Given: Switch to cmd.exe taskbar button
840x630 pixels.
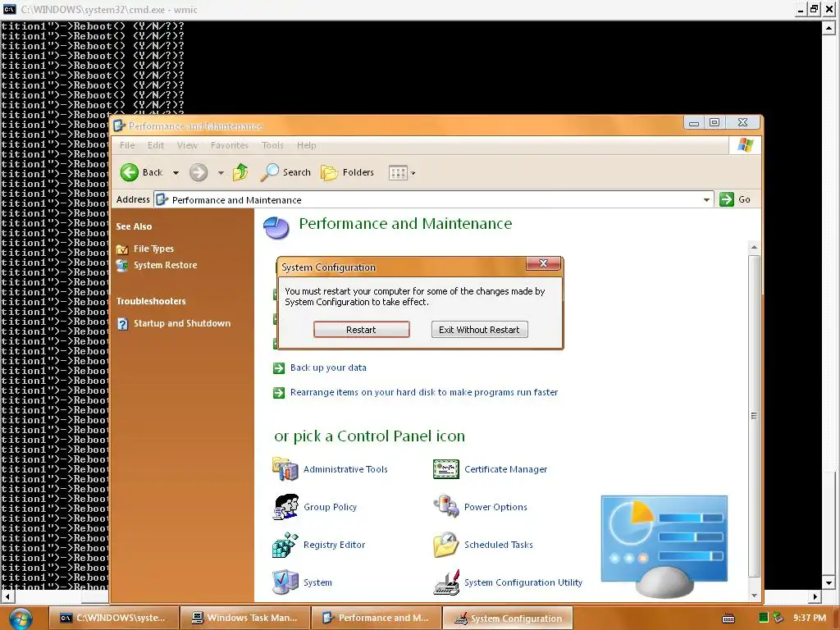Looking at the screenshot, I should (114, 618).
